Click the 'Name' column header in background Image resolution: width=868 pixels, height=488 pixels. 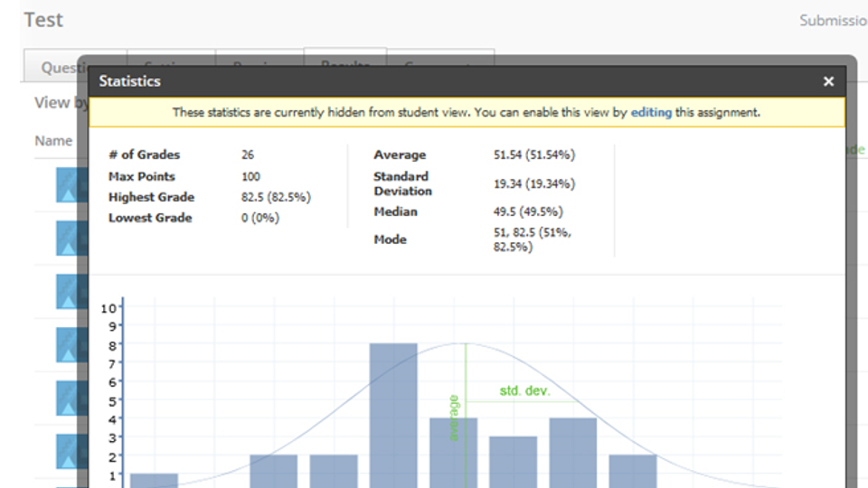(x=53, y=141)
